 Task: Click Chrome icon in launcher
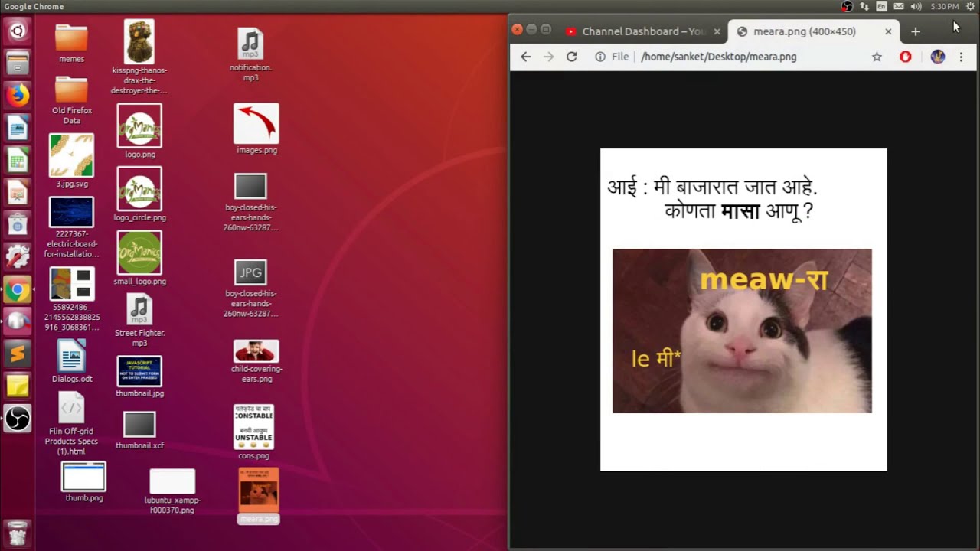18,290
